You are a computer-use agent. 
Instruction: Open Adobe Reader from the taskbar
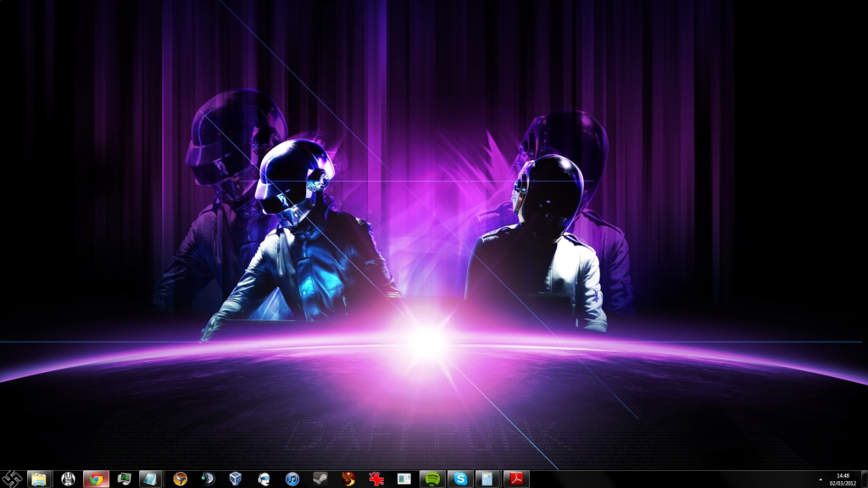click(516, 480)
